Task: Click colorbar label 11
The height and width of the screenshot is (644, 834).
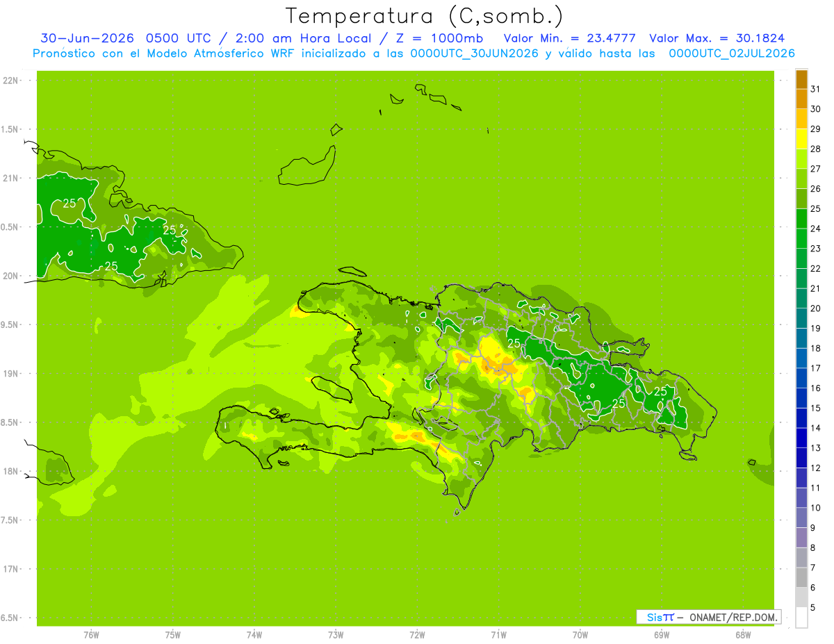Action: tap(816, 487)
